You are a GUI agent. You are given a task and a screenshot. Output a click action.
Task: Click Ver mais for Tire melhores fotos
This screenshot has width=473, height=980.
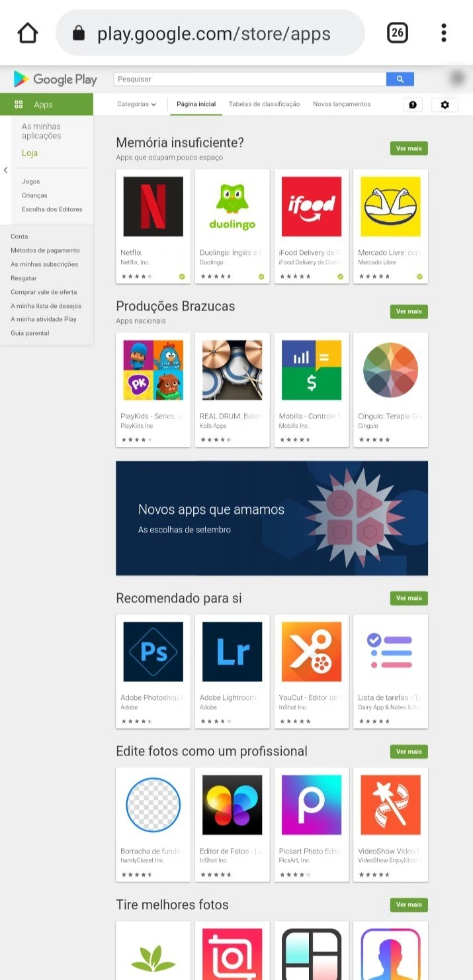point(409,905)
